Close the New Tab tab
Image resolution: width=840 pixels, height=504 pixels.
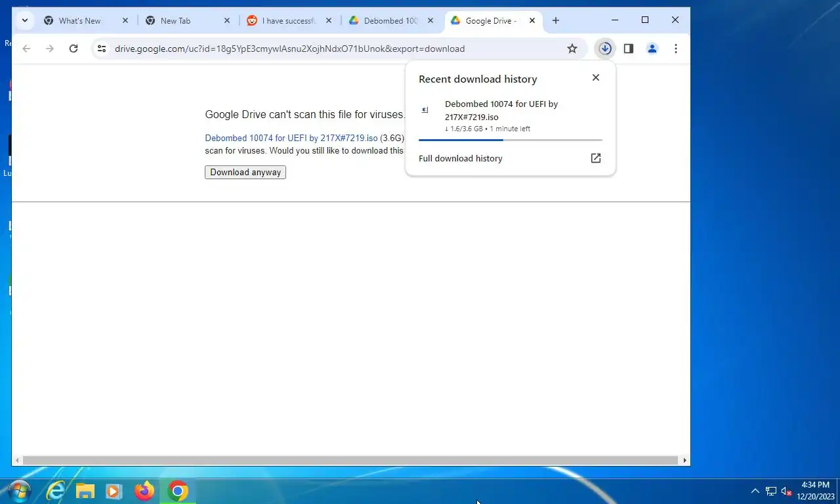click(227, 20)
